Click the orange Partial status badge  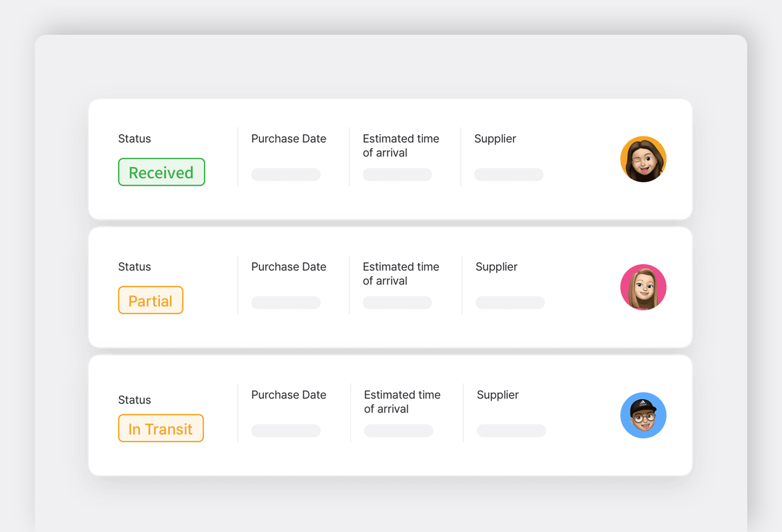pyautogui.click(x=150, y=300)
